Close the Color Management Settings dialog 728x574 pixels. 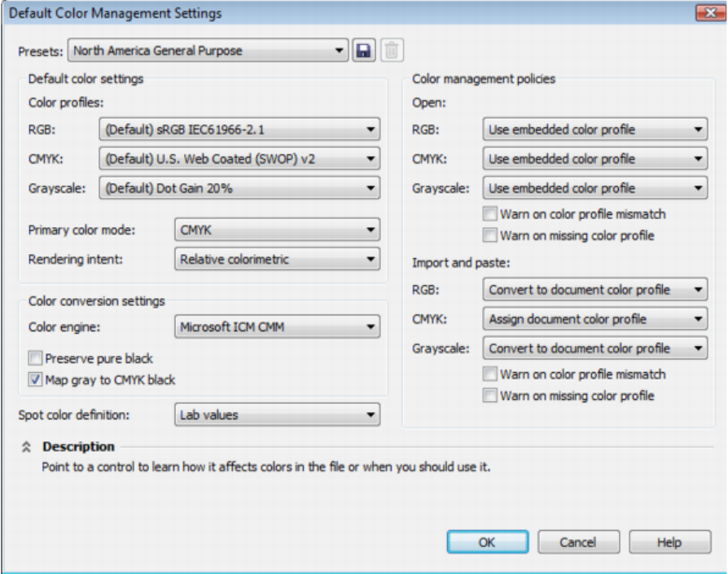point(705,13)
